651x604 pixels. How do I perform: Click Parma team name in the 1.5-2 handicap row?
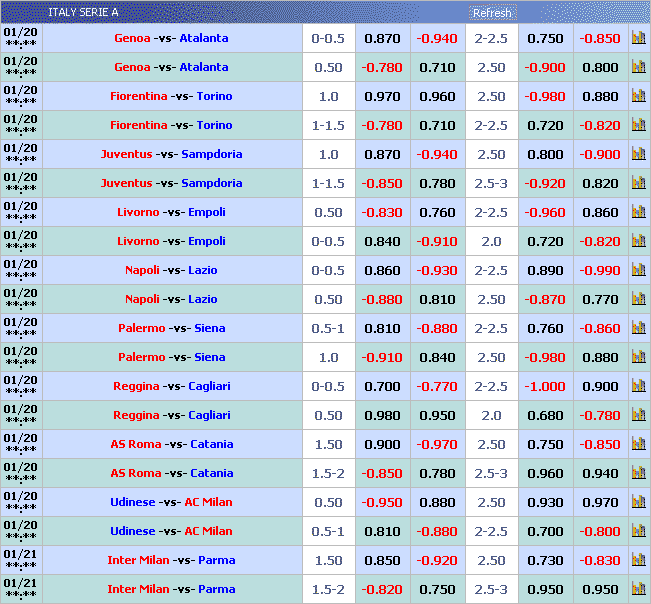pyautogui.click(x=217, y=590)
